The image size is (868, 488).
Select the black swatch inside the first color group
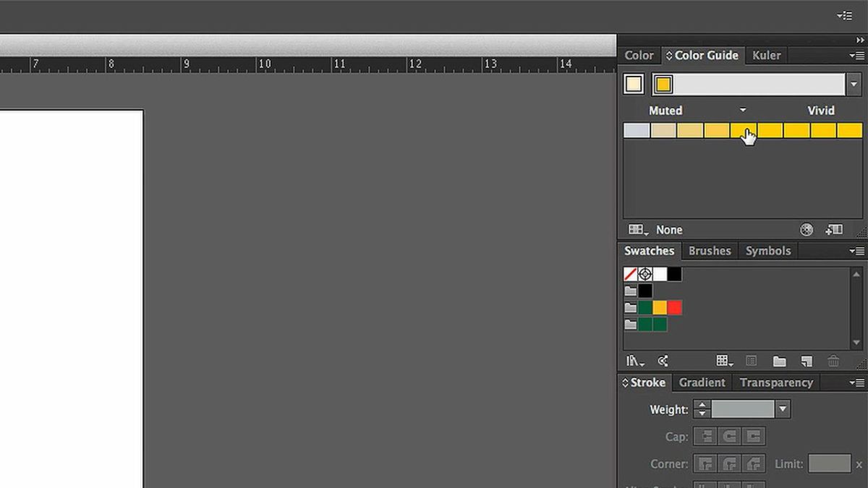[x=645, y=291]
